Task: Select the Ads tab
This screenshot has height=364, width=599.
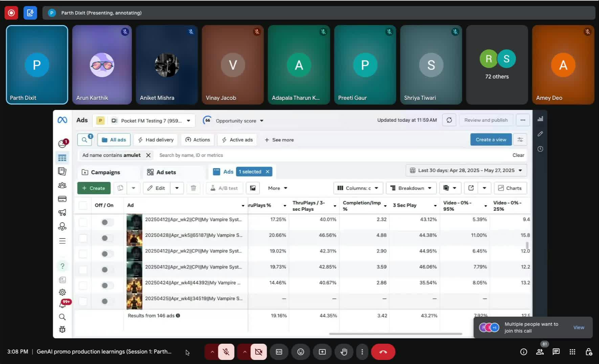Action: 223,172
